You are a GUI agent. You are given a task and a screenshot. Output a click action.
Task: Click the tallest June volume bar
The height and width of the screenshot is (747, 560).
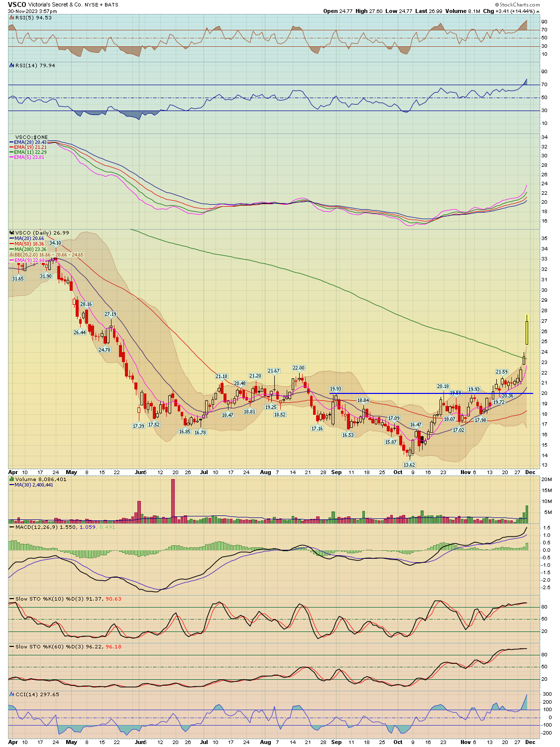click(173, 501)
